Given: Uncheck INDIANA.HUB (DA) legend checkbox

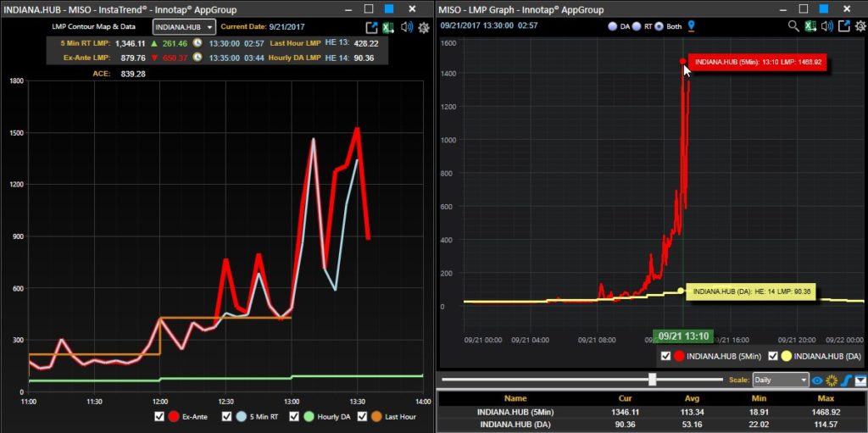Looking at the screenshot, I should pos(772,356).
